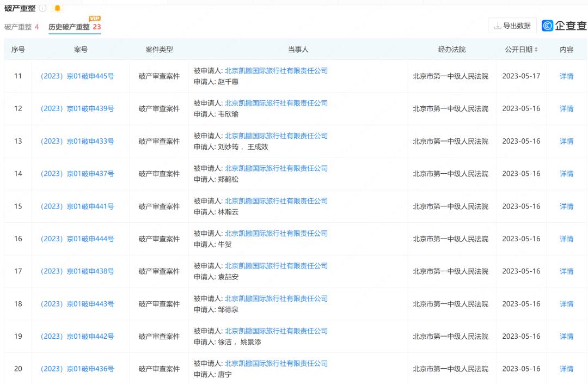Image resolution: width=588 pixels, height=384 pixels.
Task: Select the 历史破产重整 23 tab
Action: 75,27
